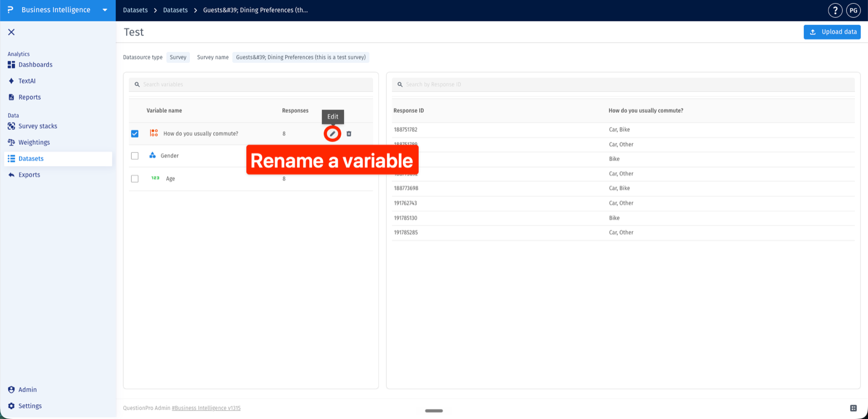Screen dimensions: 868x419
Task: Click the Gender variable type icon
Action: tap(152, 155)
